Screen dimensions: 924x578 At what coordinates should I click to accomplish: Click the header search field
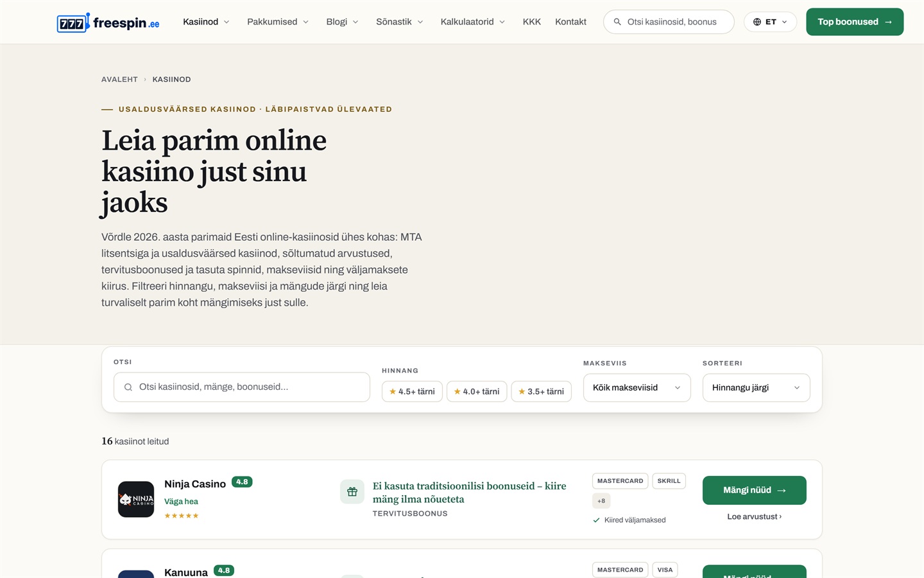click(669, 22)
